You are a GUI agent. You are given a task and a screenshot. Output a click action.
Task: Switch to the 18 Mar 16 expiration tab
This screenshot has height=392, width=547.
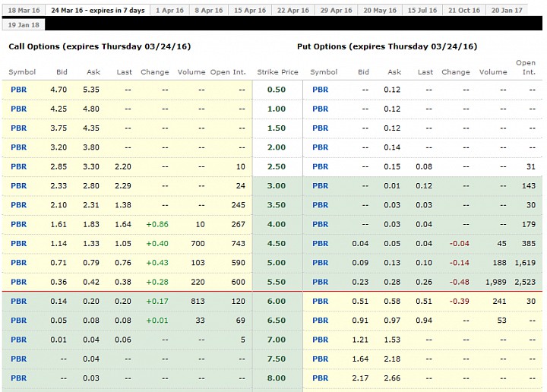pos(24,10)
